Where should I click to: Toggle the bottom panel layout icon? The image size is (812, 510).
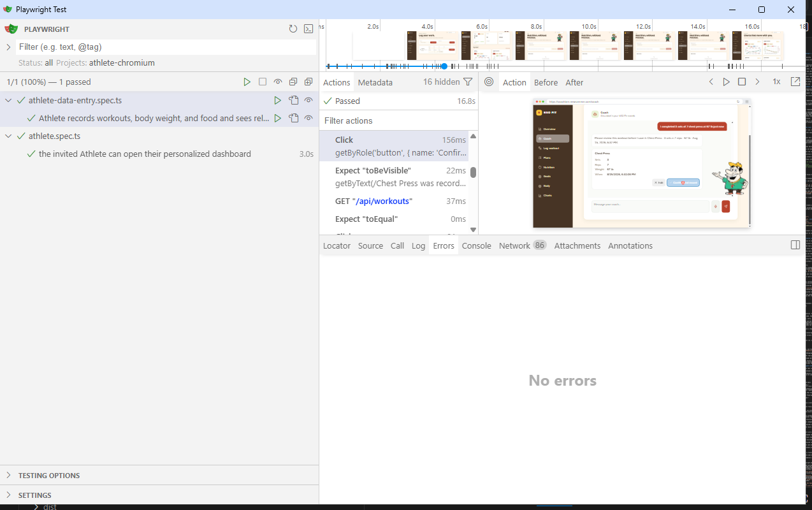coord(795,245)
